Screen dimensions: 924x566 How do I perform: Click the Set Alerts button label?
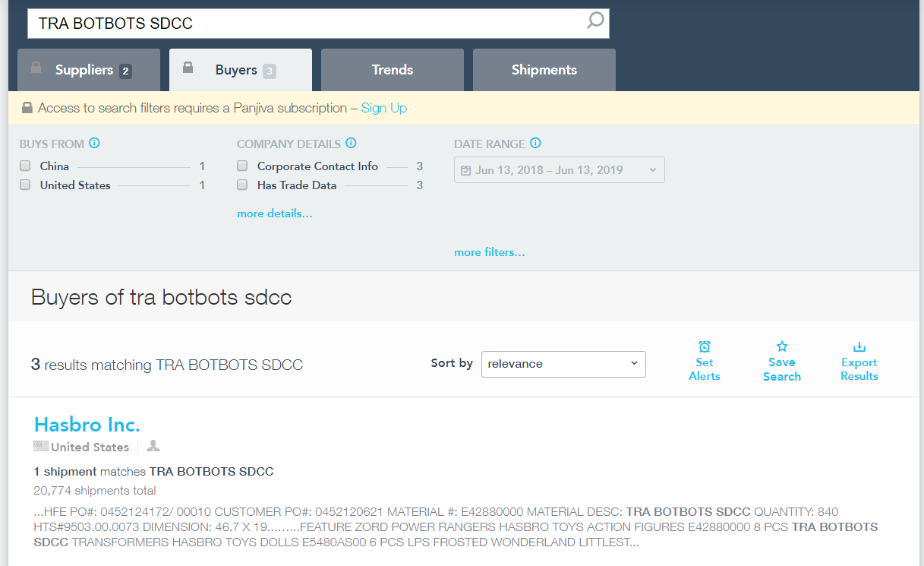click(x=705, y=369)
